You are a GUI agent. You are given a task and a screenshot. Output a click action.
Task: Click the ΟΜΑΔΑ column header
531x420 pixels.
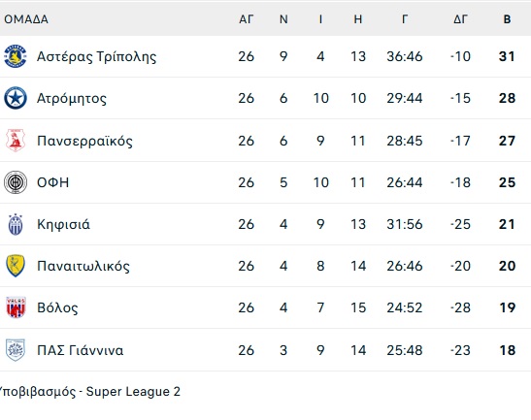click(26, 19)
